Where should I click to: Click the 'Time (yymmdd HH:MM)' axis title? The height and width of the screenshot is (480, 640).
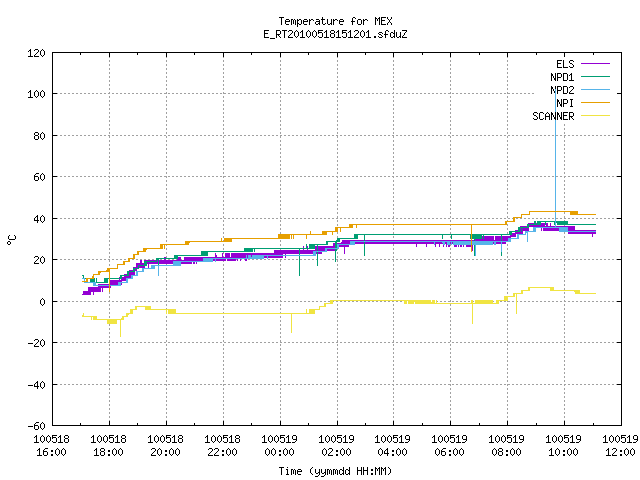335,471
